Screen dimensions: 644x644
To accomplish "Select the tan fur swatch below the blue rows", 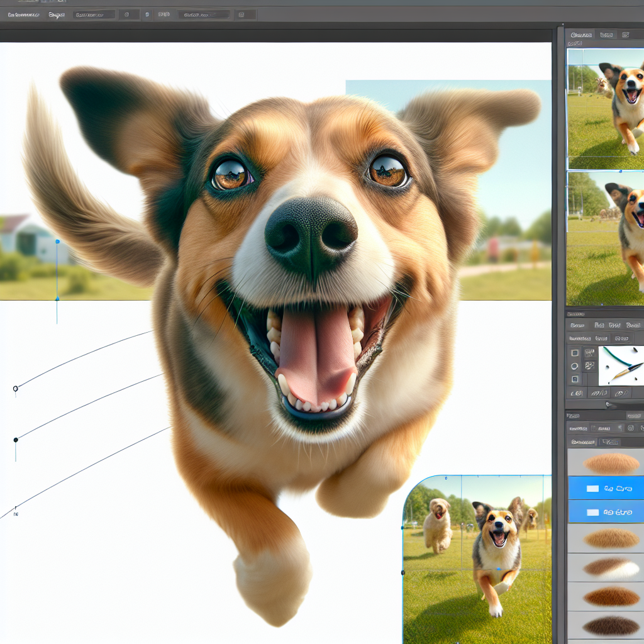I will click(x=606, y=538).
